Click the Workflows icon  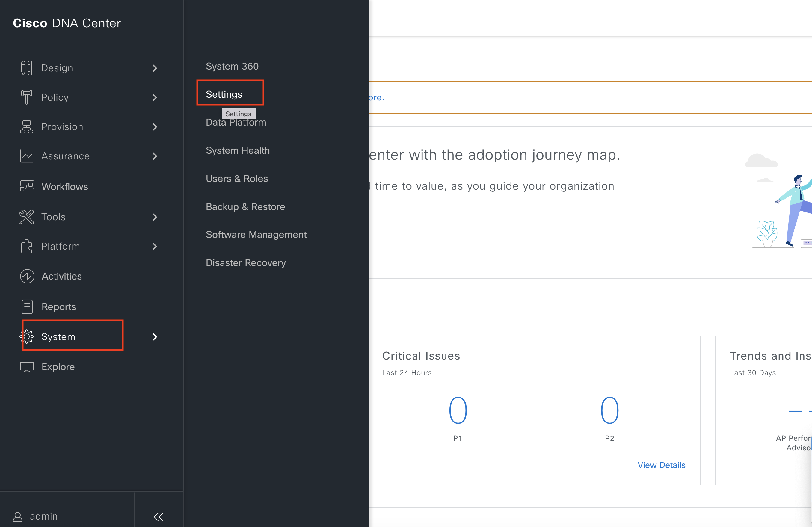[27, 186]
